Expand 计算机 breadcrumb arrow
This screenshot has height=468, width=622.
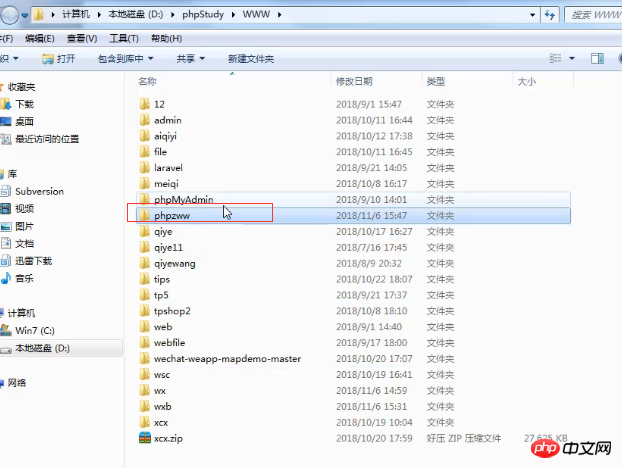pos(99,15)
